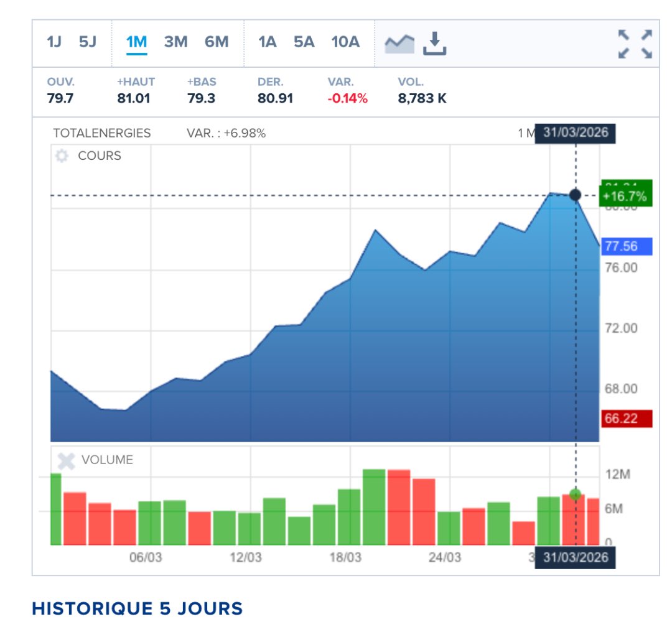Click the +16.7% green variation label
Screen dimensions: 672x632
point(626,196)
